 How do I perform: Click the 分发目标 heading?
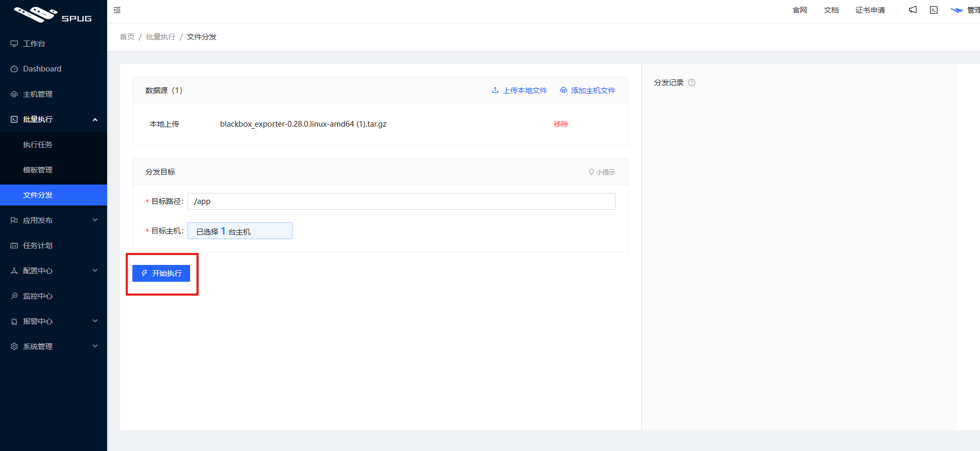(x=160, y=172)
